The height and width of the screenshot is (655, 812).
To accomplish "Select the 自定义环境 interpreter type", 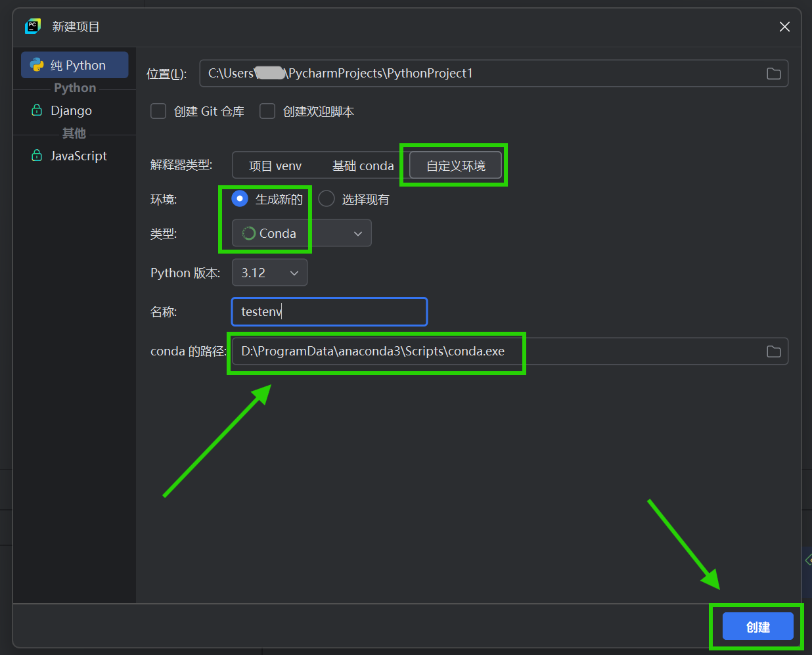I will [456, 166].
